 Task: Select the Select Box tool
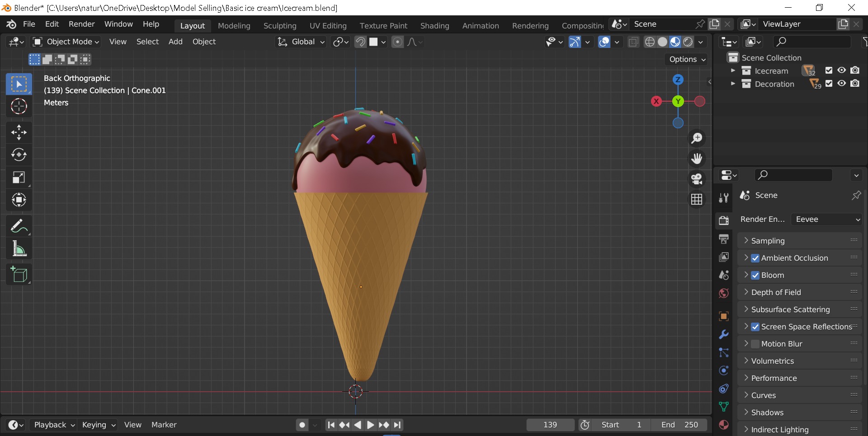pos(19,84)
